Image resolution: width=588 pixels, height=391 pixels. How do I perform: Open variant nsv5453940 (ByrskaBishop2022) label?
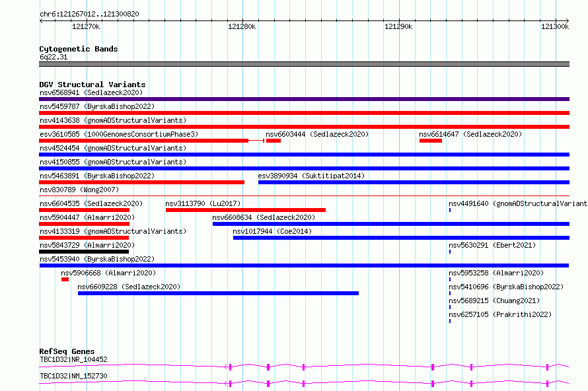tap(97, 259)
